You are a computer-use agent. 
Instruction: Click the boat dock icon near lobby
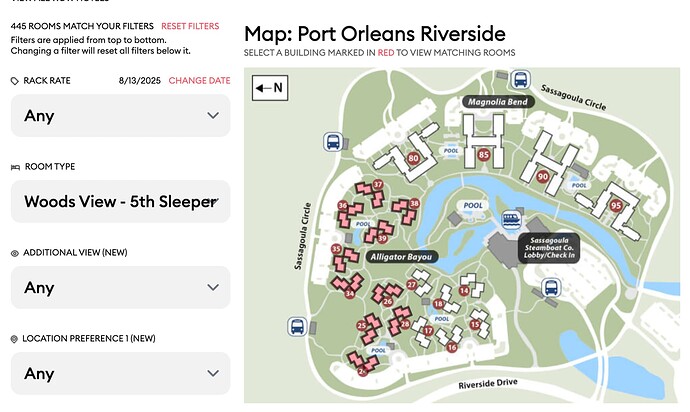(511, 219)
